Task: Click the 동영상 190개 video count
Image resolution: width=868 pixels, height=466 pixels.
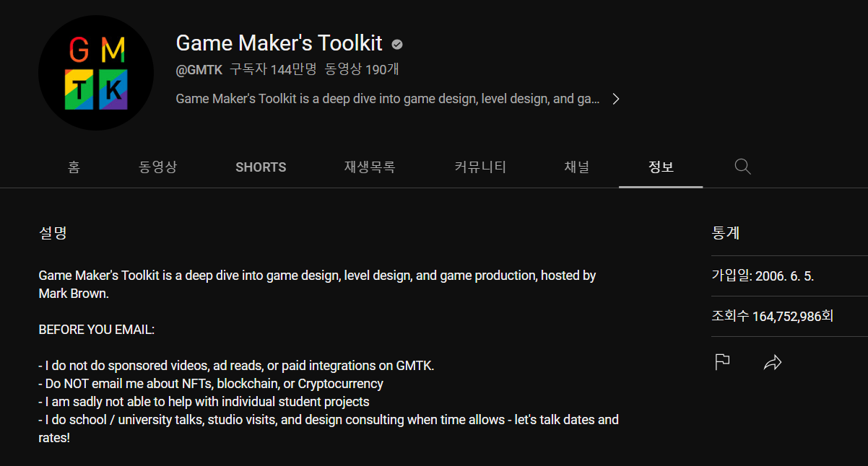Action: point(362,70)
